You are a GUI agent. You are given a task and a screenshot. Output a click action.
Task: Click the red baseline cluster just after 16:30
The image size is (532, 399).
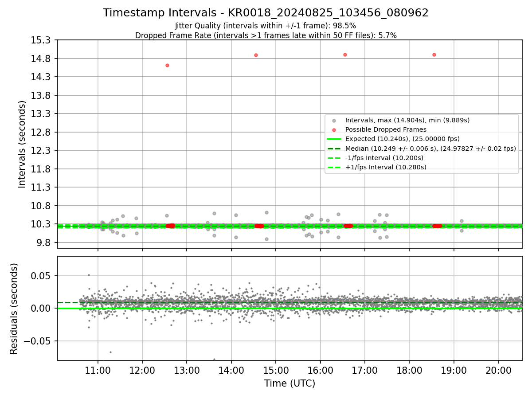[348, 226]
